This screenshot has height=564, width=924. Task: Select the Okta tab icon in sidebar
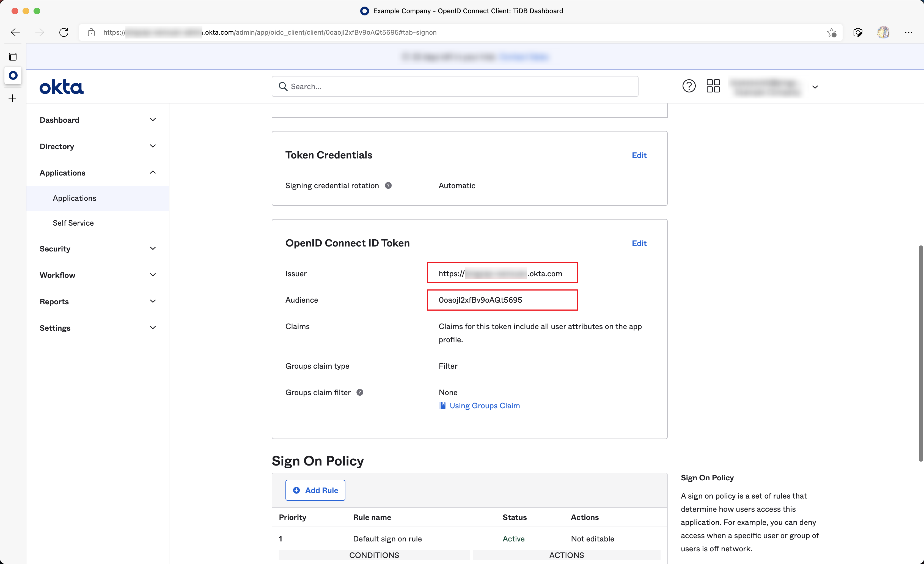[x=13, y=75]
